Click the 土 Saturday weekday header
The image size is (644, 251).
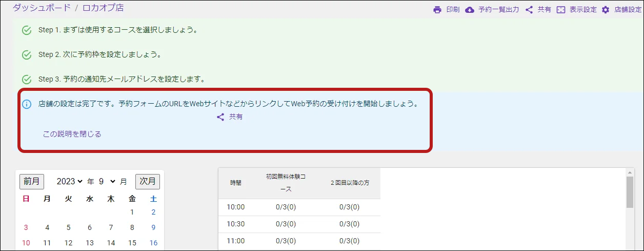click(153, 198)
